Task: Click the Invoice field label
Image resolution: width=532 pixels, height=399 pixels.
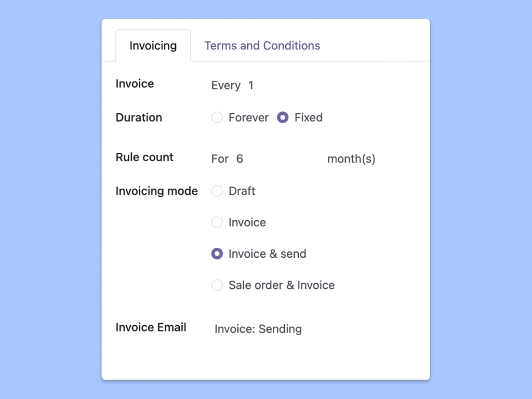Action: point(135,84)
